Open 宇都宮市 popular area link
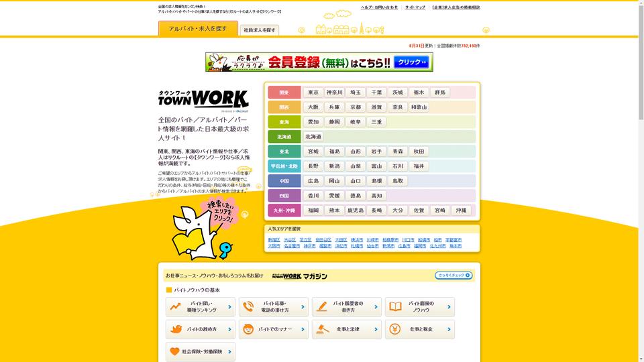644x362 pixels. (453, 240)
